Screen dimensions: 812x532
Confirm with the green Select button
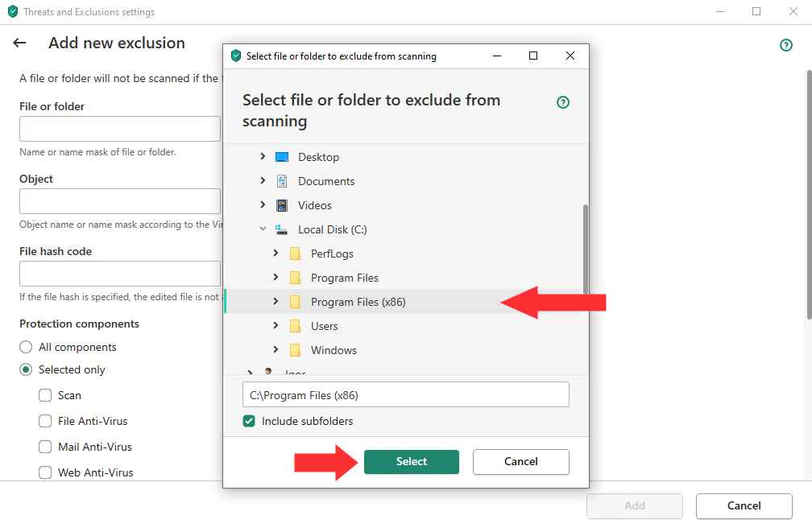coord(411,462)
